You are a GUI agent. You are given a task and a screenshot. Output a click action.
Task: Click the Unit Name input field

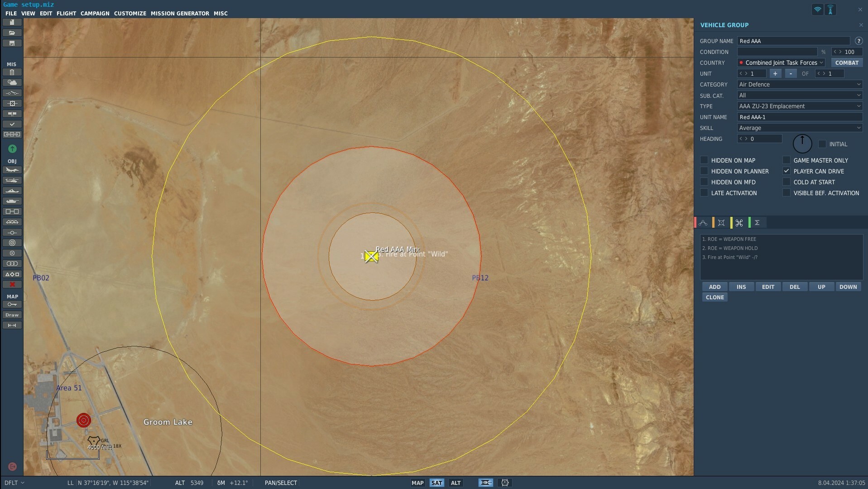(800, 117)
